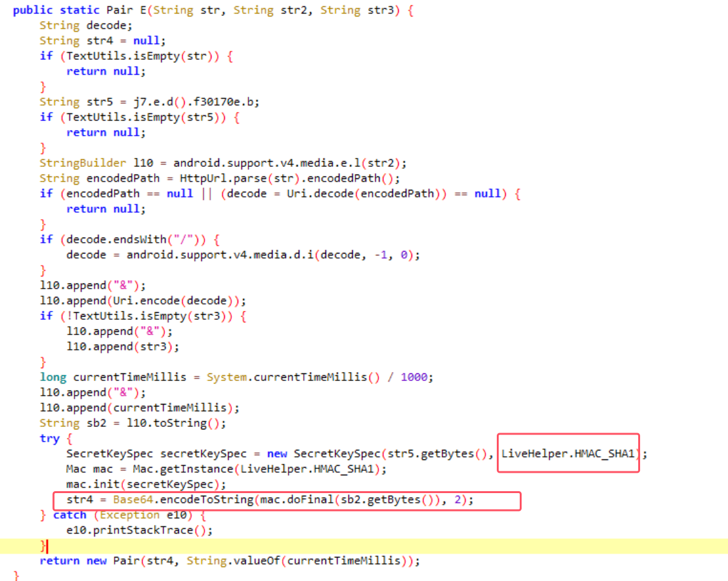
Task: Click the try keyword
Action: (x=49, y=438)
